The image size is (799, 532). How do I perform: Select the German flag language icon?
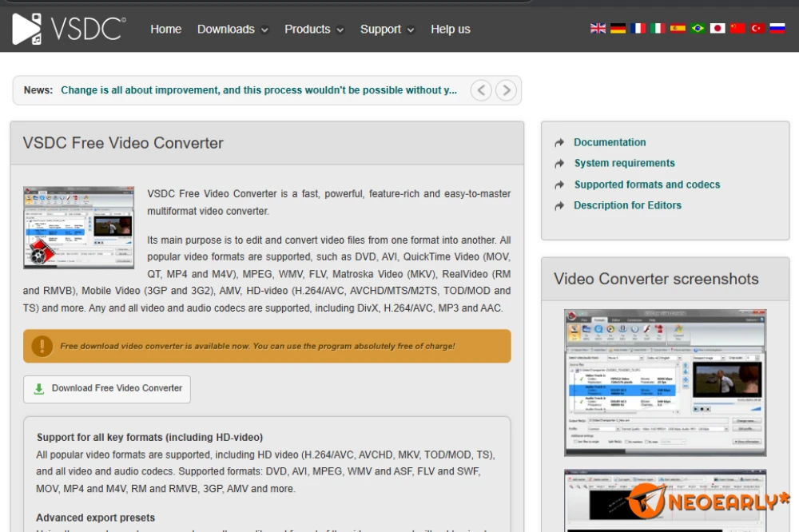618,29
